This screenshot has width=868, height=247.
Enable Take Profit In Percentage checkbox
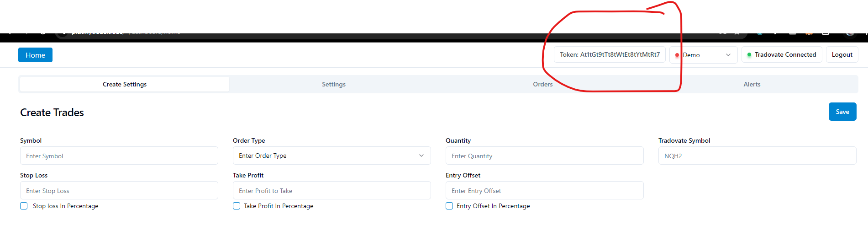click(237, 206)
